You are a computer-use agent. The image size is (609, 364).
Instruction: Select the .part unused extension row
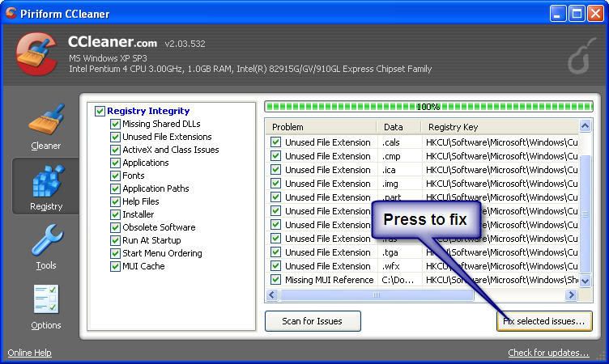(423, 197)
